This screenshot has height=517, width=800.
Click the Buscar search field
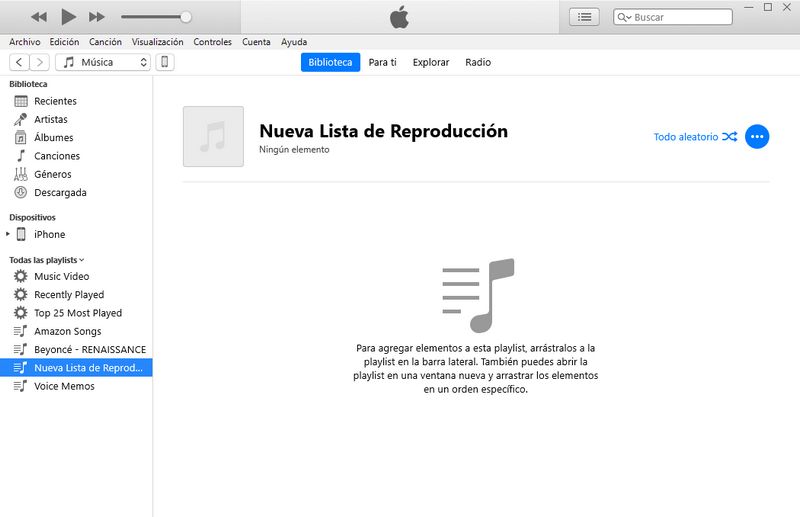pyautogui.click(x=673, y=17)
